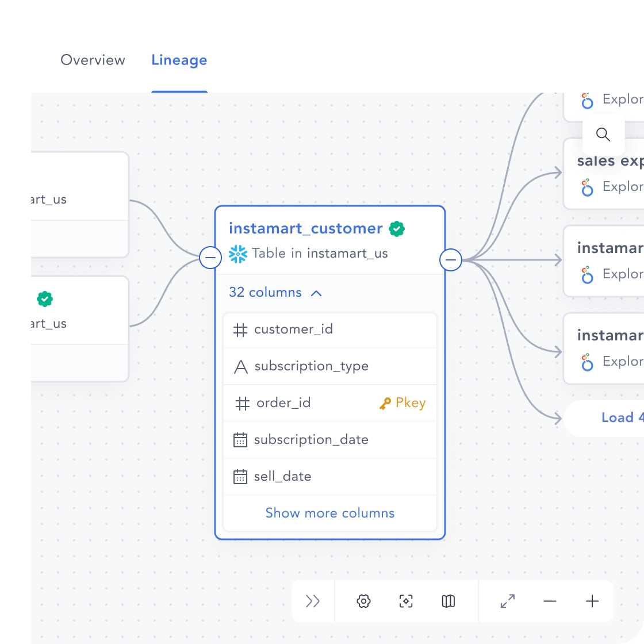Click the verified badge beside instamart_customer
The width and height of the screenshot is (644, 644).
pyautogui.click(x=397, y=229)
